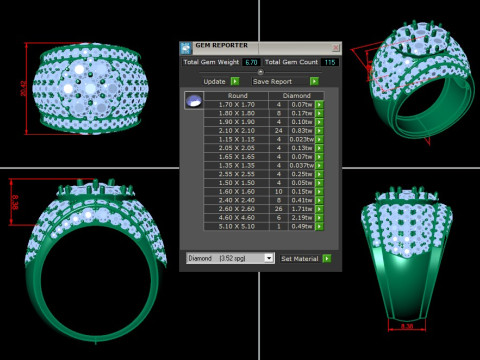
Task: Click the 0.49tw weight cell
Action: [x=302, y=226]
